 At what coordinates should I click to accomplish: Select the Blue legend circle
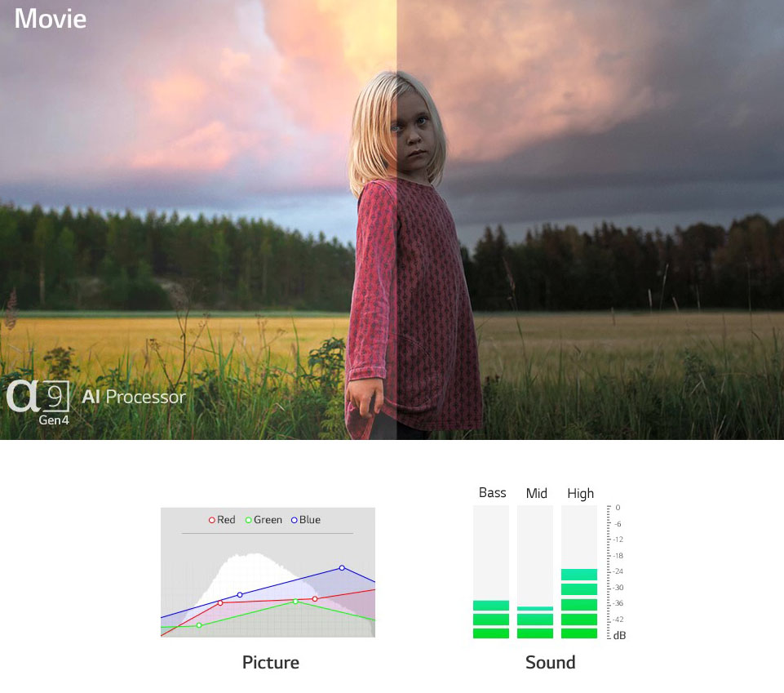pos(294,520)
